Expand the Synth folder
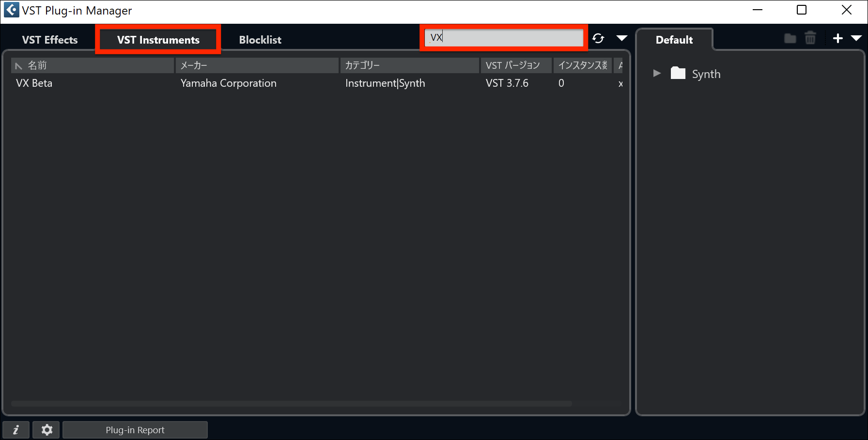Image resolution: width=868 pixels, height=440 pixels. pyautogui.click(x=657, y=73)
